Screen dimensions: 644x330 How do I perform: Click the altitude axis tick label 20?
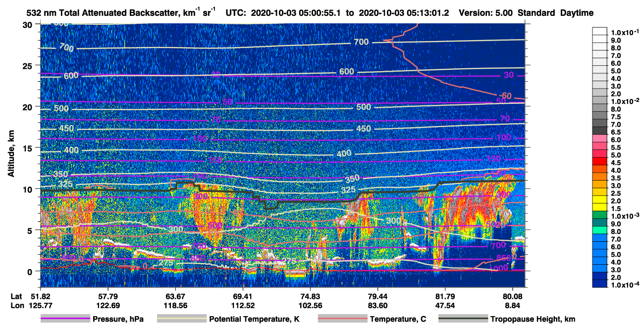click(29, 106)
